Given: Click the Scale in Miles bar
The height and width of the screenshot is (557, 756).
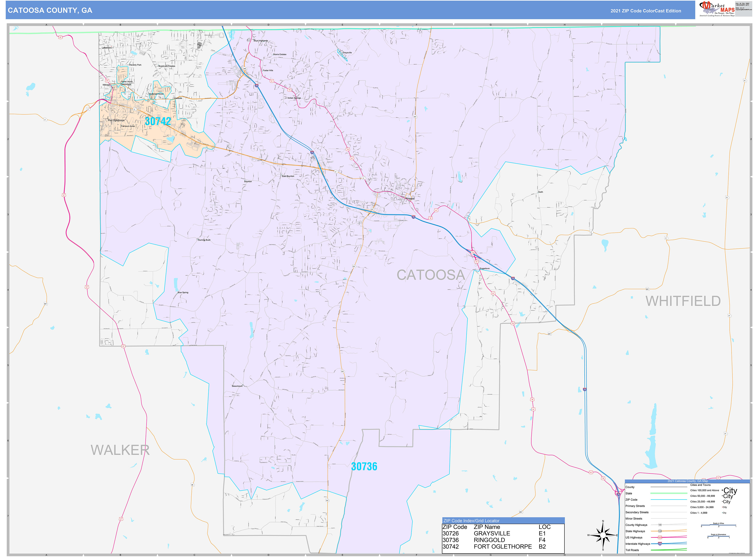Looking at the screenshot, I should coord(718,525).
